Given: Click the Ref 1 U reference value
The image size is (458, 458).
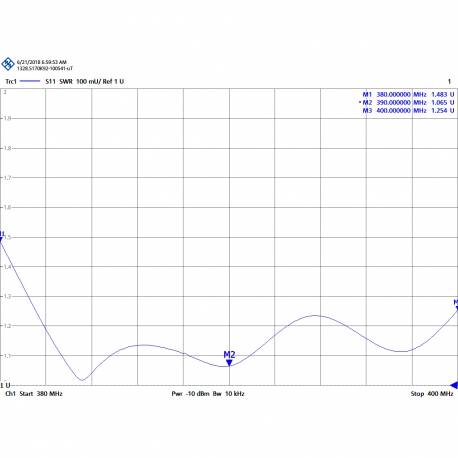Looking at the screenshot, I should (113, 81).
